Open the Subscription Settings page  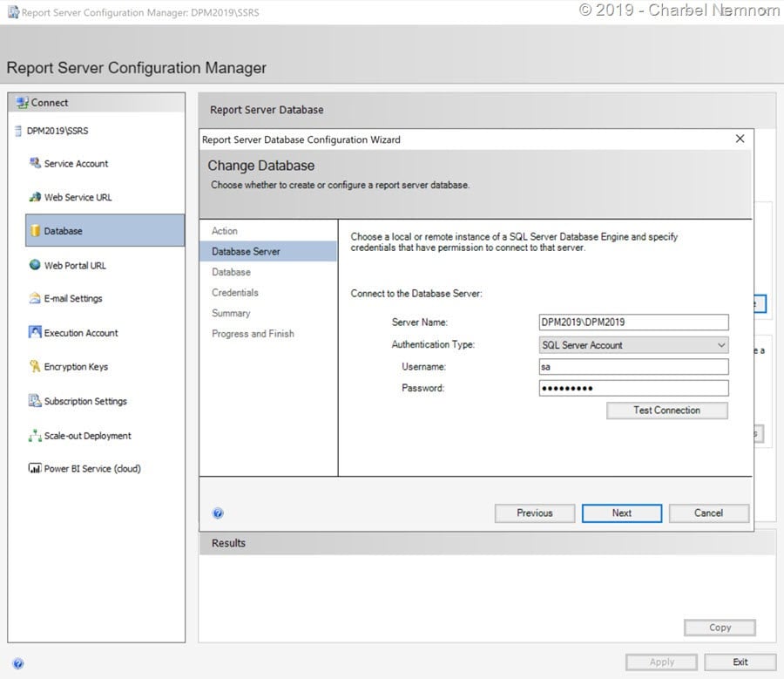[85, 401]
